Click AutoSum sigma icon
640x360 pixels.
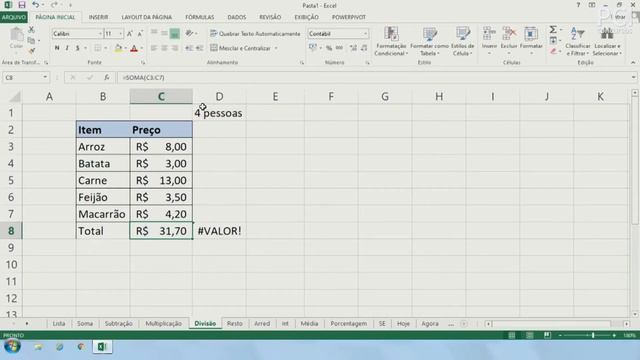coord(553,29)
